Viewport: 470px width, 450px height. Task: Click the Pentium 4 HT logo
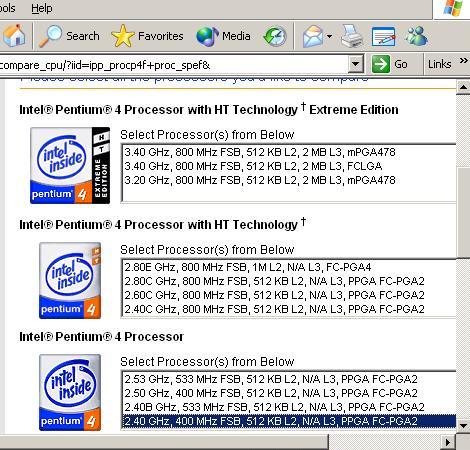70,281
